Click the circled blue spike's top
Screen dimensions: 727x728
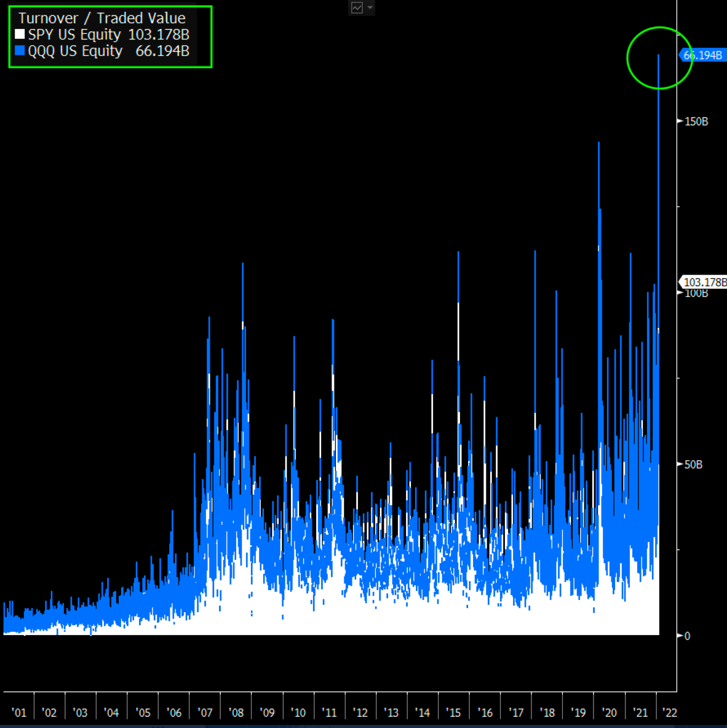tap(659, 57)
